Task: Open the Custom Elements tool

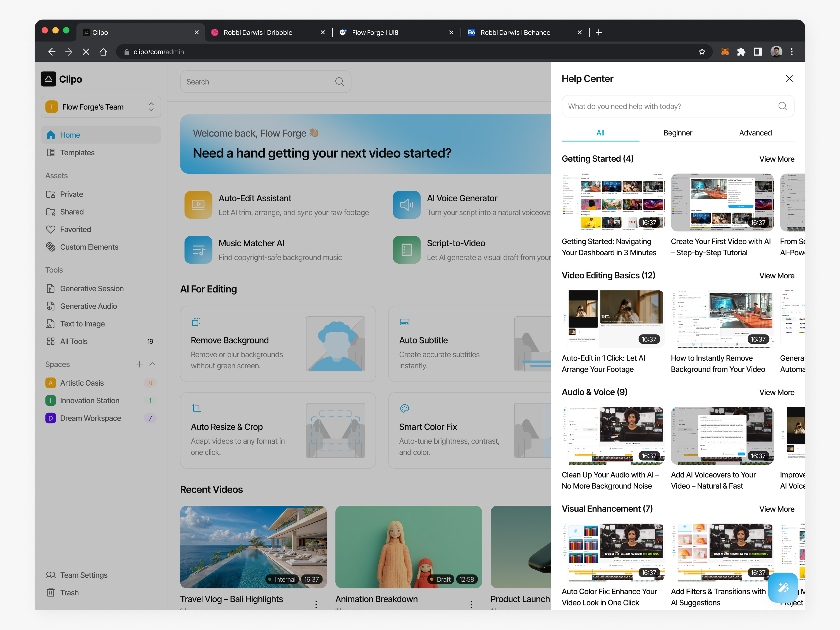Action: tap(89, 247)
